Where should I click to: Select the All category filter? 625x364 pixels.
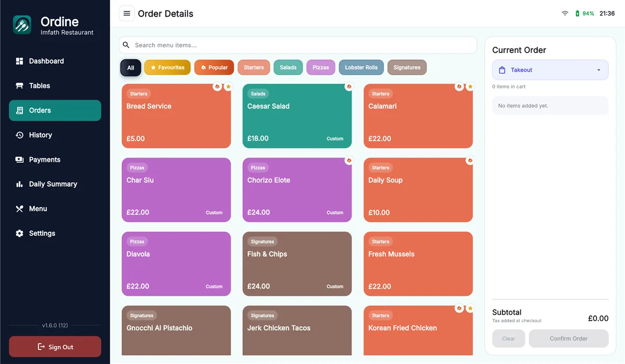click(131, 68)
